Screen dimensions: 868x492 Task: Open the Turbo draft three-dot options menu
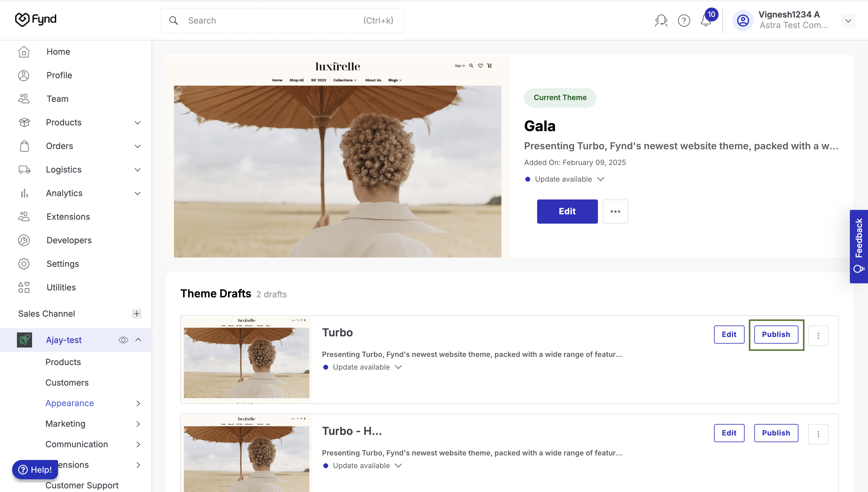click(x=818, y=335)
